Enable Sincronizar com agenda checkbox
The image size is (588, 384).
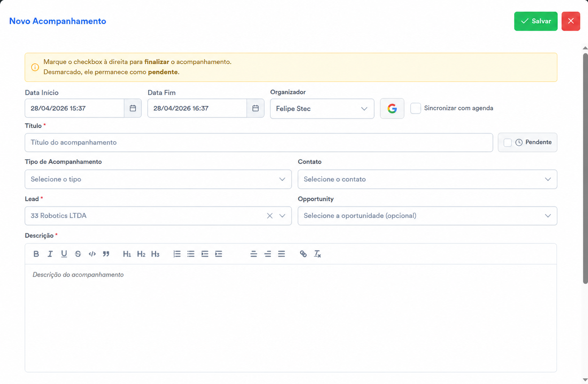(x=416, y=108)
